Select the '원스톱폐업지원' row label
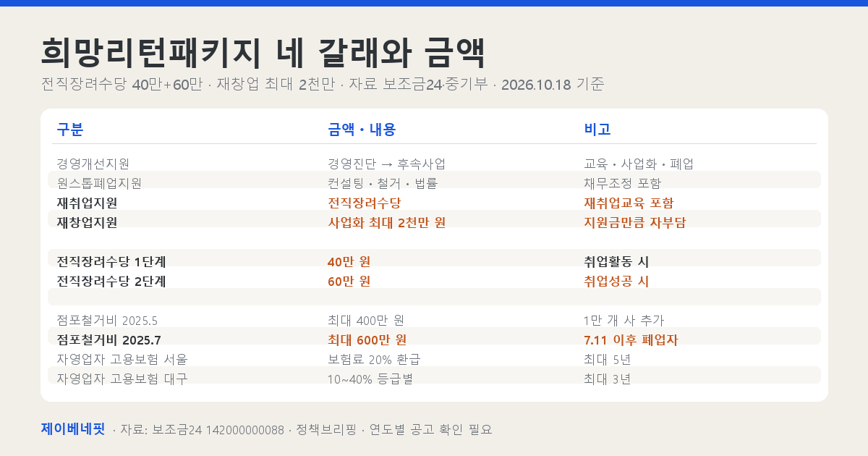This screenshot has width=868, height=456. (99, 183)
